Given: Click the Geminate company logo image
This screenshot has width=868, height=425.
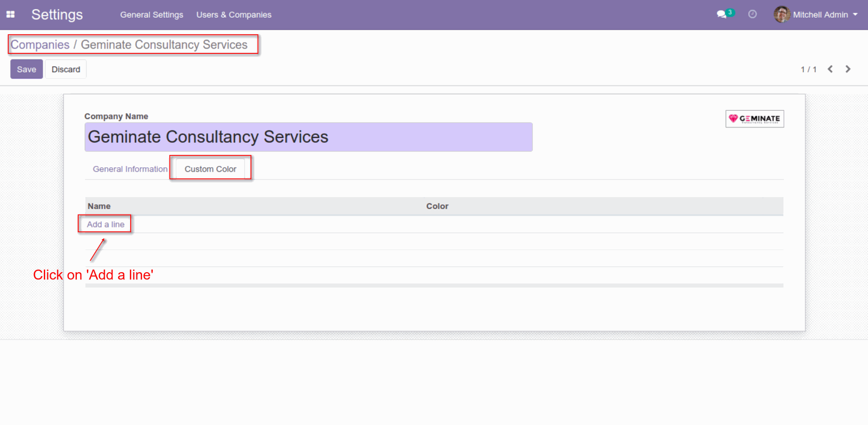Looking at the screenshot, I should [755, 118].
